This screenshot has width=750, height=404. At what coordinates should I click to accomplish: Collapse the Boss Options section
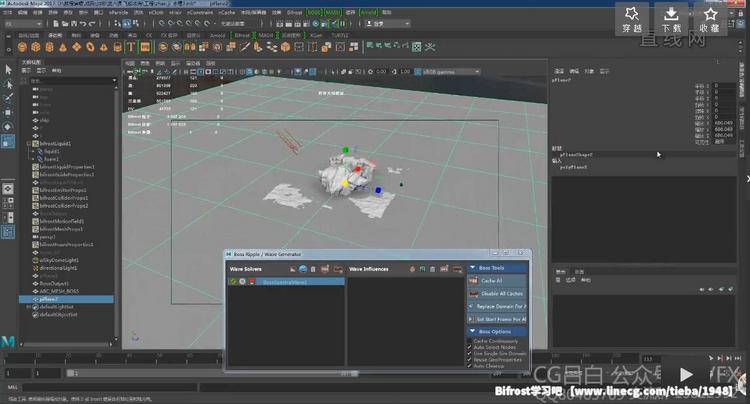[473, 331]
